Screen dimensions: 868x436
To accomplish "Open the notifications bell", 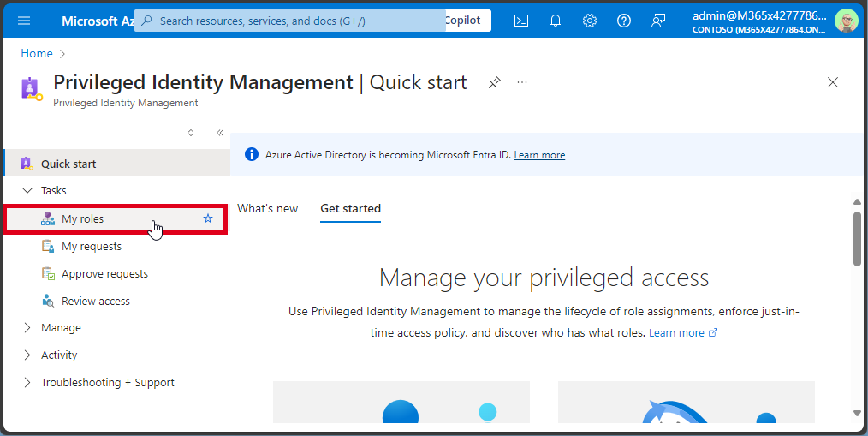I will [556, 21].
